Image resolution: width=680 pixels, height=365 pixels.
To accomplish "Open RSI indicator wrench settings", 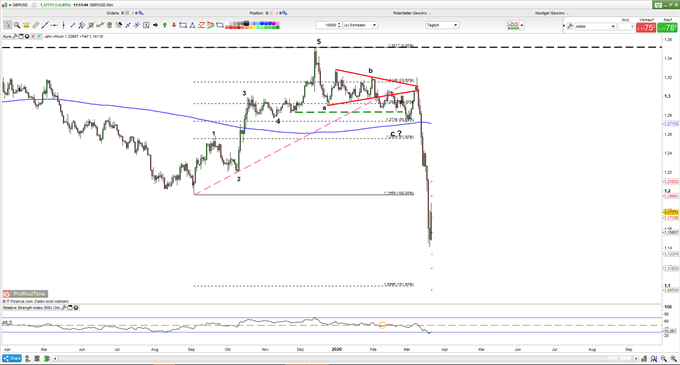I will click(x=64, y=308).
